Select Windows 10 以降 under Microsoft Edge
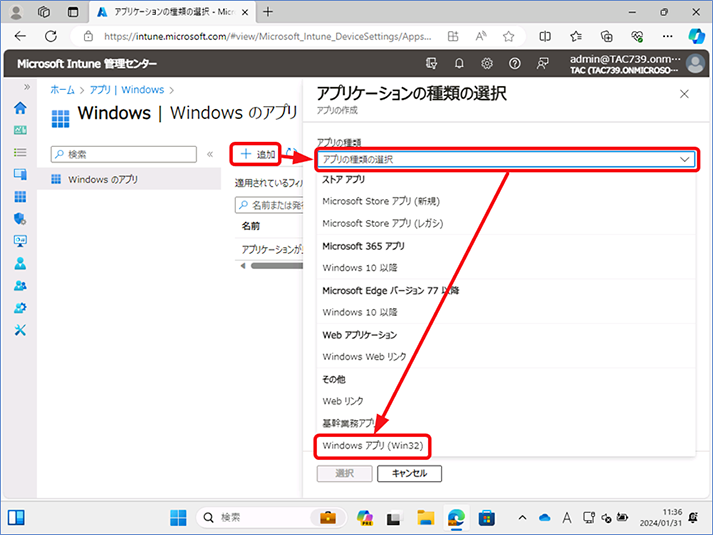 point(360,312)
